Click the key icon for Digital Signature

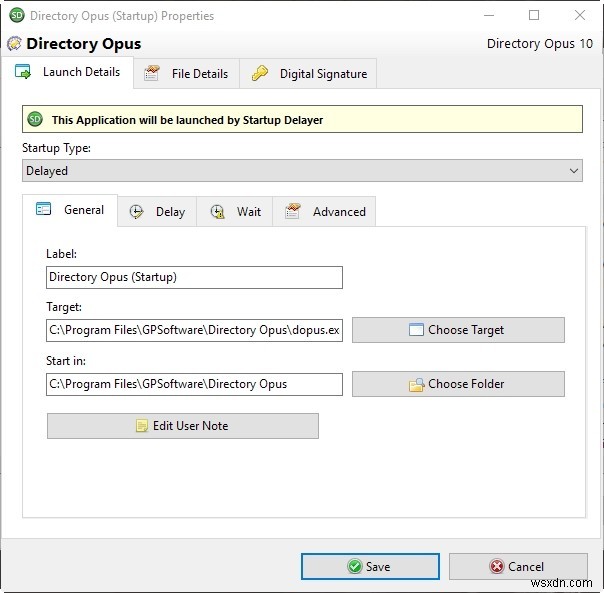coord(260,73)
